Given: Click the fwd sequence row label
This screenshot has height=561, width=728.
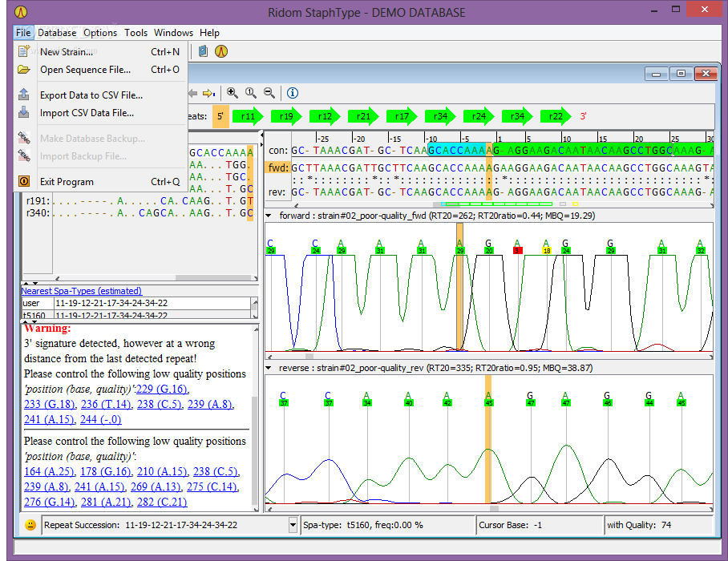Looking at the screenshot, I should (x=277, y=168).
